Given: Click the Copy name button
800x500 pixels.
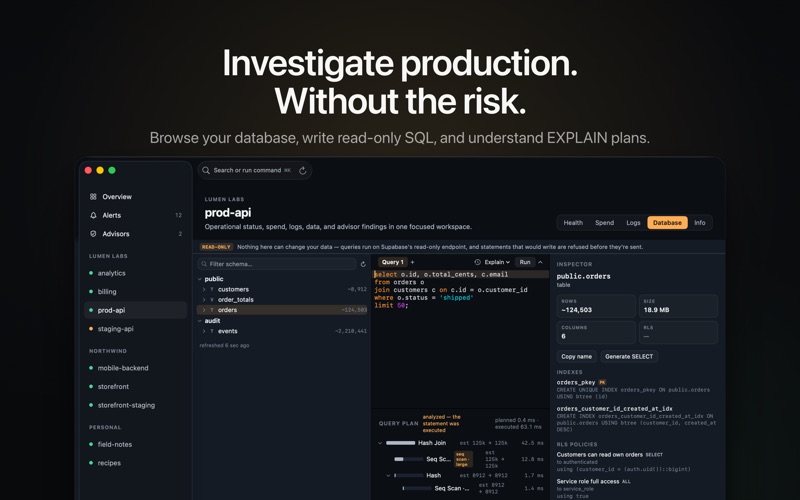Looking at the screenshot, I should click(x=577, y=357).
